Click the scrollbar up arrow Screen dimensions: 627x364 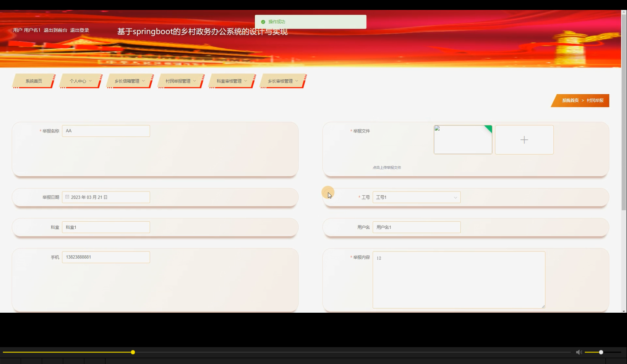coord(624,12)
